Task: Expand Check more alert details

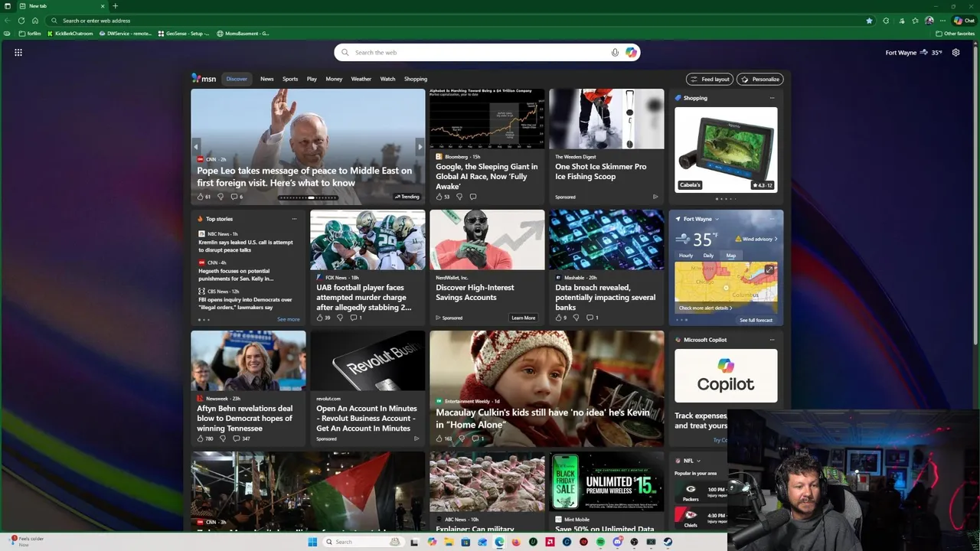Action: point(705,308)
